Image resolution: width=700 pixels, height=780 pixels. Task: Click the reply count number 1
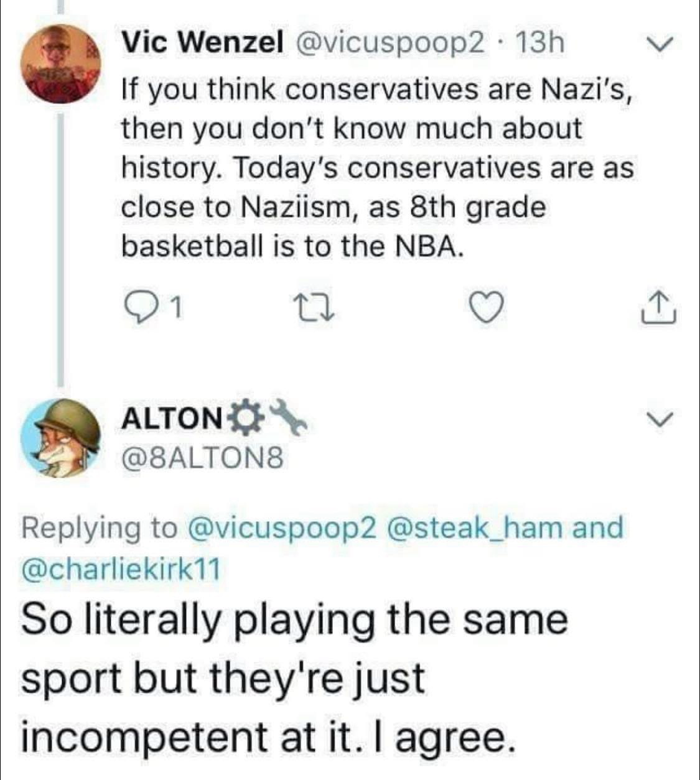177,306
